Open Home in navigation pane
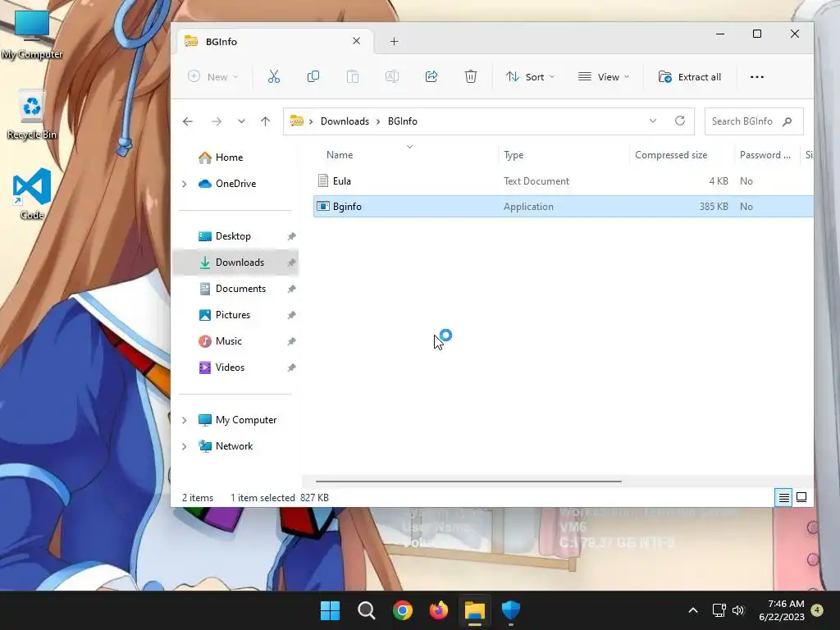Screen dimensions: 840x630 point(229,157)
